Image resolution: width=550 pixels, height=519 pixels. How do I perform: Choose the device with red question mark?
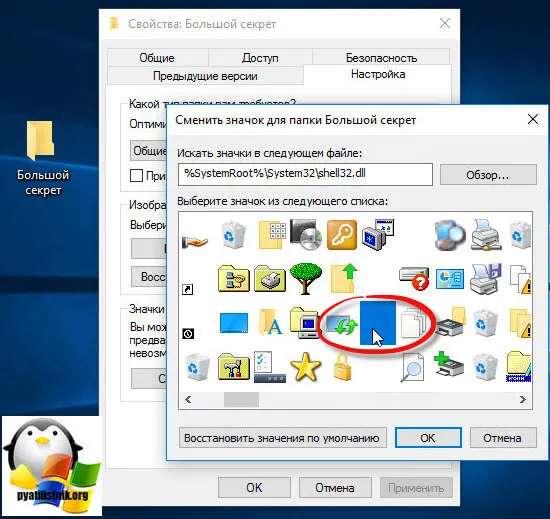coord(414,278)
